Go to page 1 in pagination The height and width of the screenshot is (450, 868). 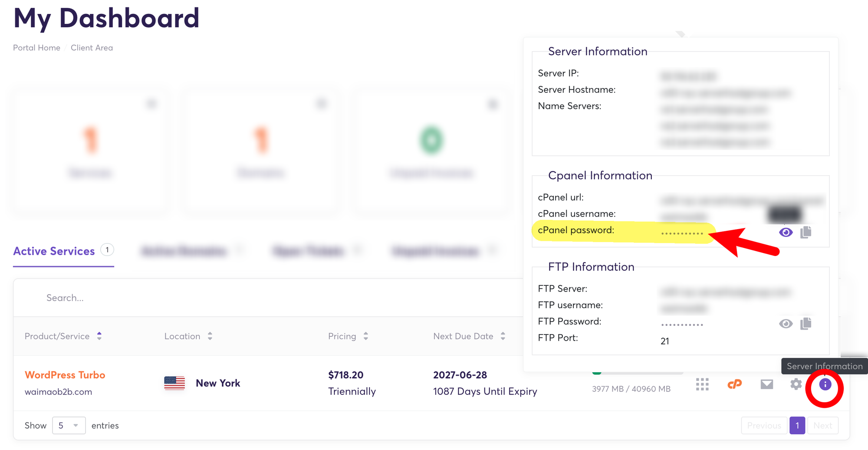coord(797,426)
